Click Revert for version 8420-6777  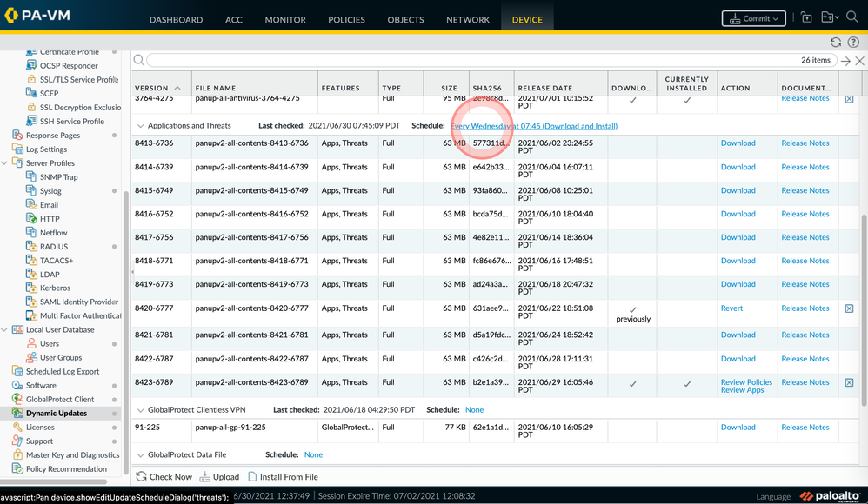tap(731, 308)
